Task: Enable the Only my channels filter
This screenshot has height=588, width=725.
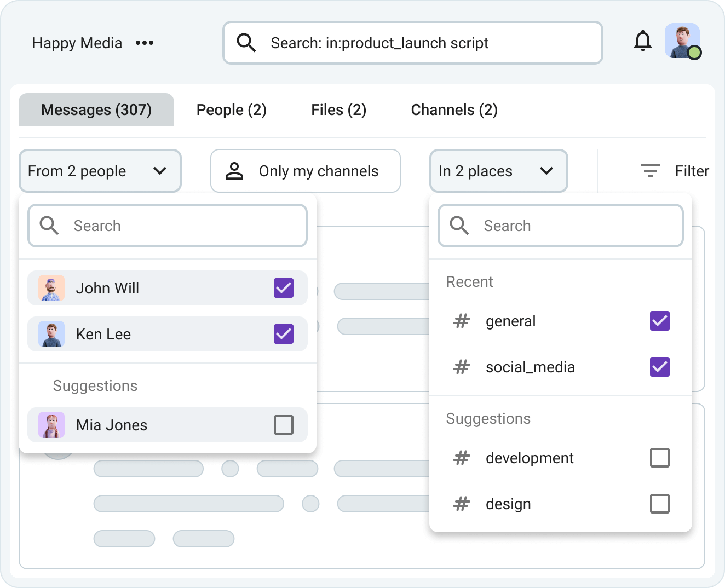Action: pos(305,171)
